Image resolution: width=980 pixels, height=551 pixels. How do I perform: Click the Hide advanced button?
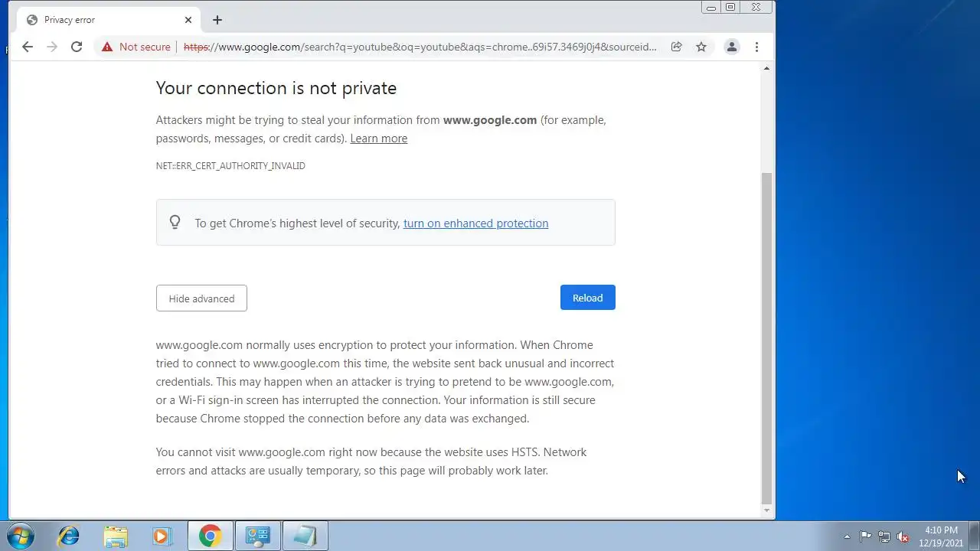click(201, 298)
